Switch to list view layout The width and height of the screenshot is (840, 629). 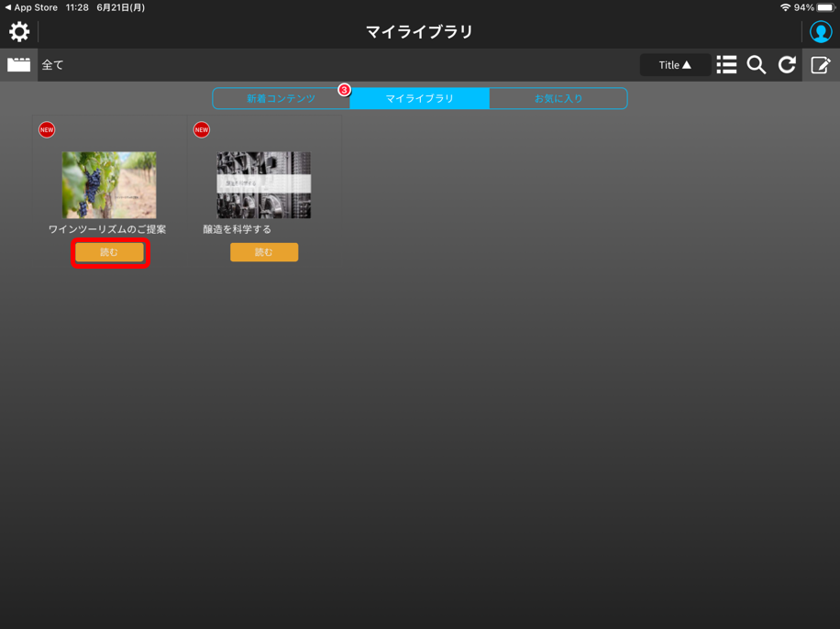coord(726,65)
